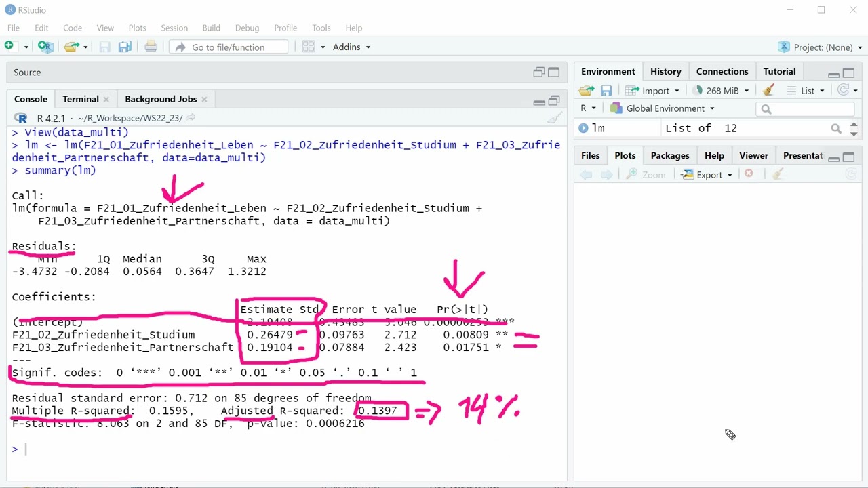Open the Help menu in menu bar
The height and width of the screenshot is (488, 868).
[354, 28]
